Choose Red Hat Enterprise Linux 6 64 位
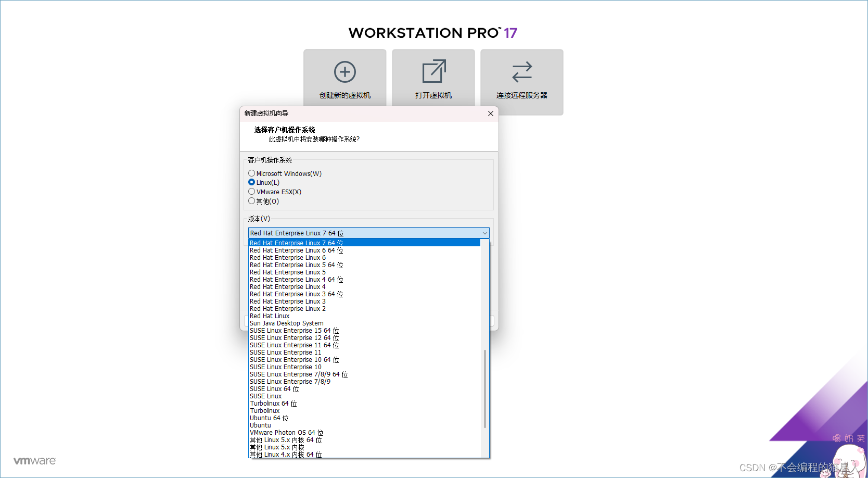Image resolution: width=868 pixels, height=478 pixels. (x=364, y=250)
